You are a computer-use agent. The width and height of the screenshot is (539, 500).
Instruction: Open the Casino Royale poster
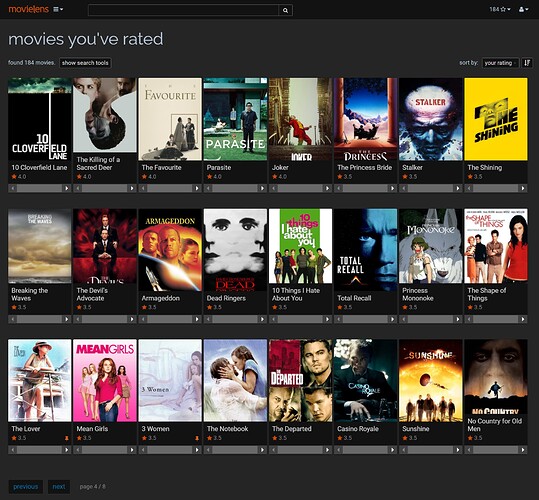(366, 380)
